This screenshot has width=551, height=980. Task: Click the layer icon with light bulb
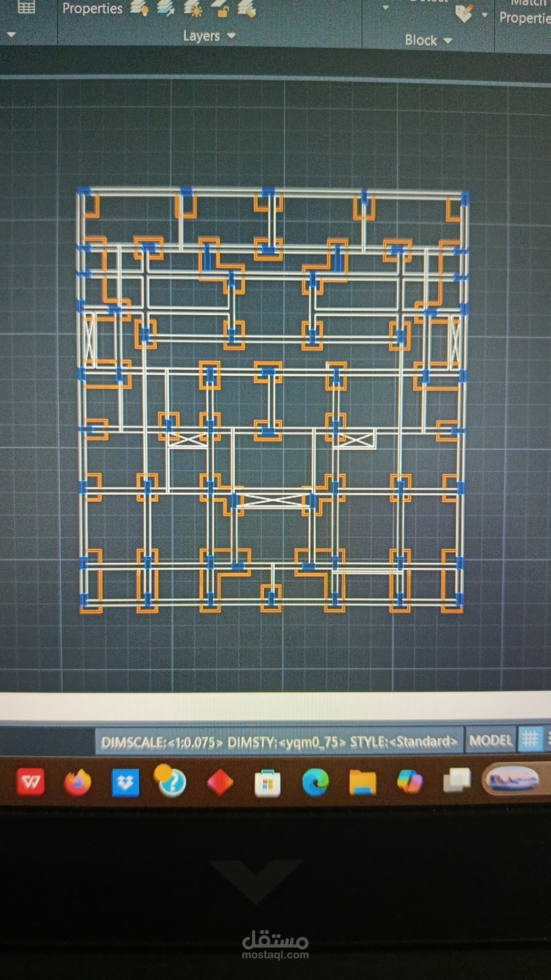tap(139, 8)
